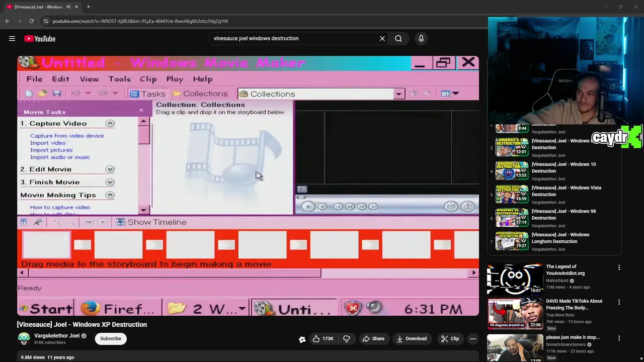644x362 pixels.
Task: Click the XP Start button in video
Action: (46, 308)
